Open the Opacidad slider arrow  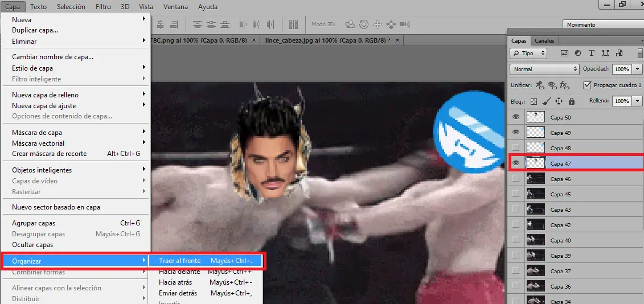[x=637, y=69]
